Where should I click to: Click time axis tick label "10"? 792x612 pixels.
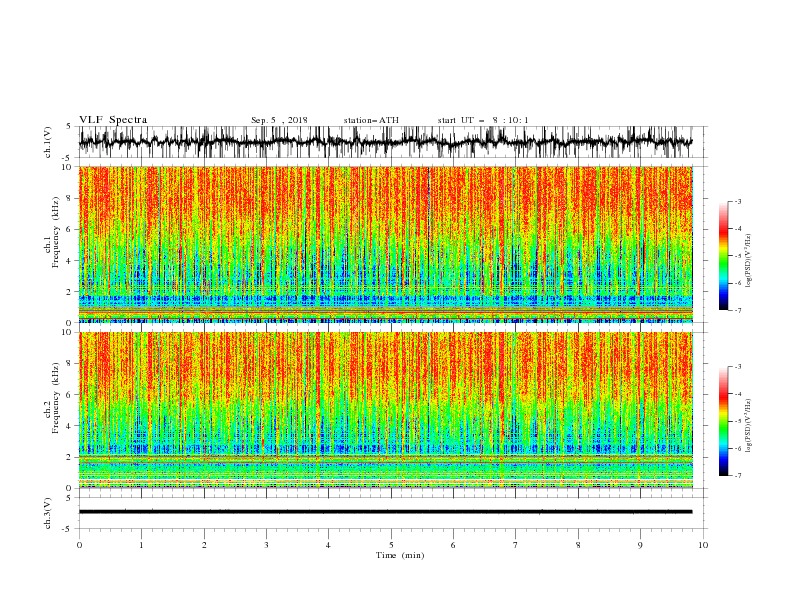click(x=703, y=545)
